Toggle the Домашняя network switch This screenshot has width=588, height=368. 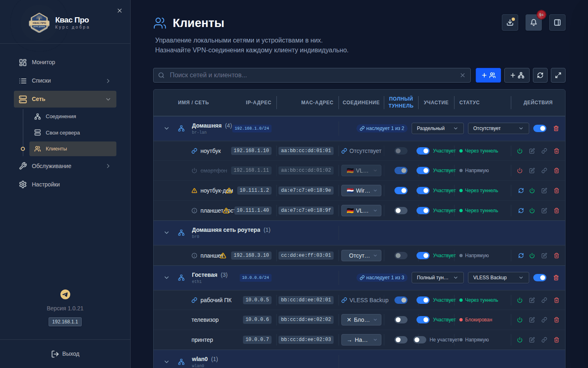[x=540, y=128]
